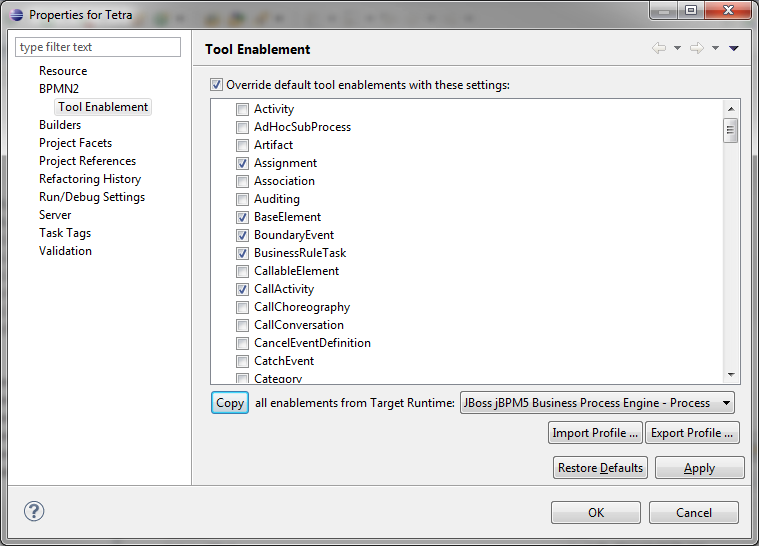Enable the Activity checkbox

(x=242, y=109)
